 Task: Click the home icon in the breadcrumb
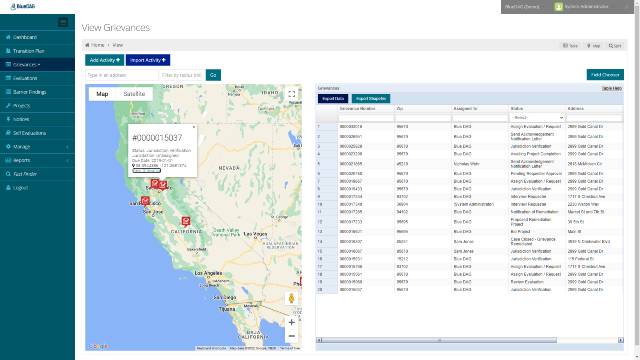pyautogui.click(x=87, y=45)
